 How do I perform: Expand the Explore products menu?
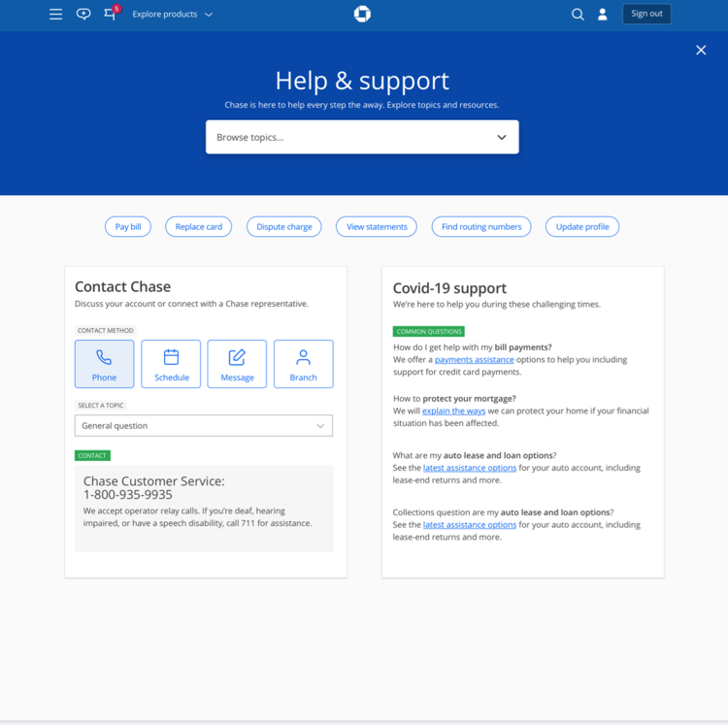(x=173, y=15)
